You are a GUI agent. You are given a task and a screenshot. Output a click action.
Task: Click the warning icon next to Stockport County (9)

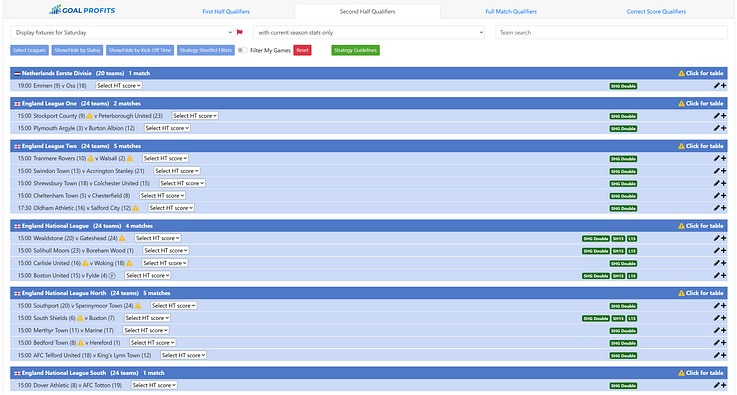[x=89, y=116]
